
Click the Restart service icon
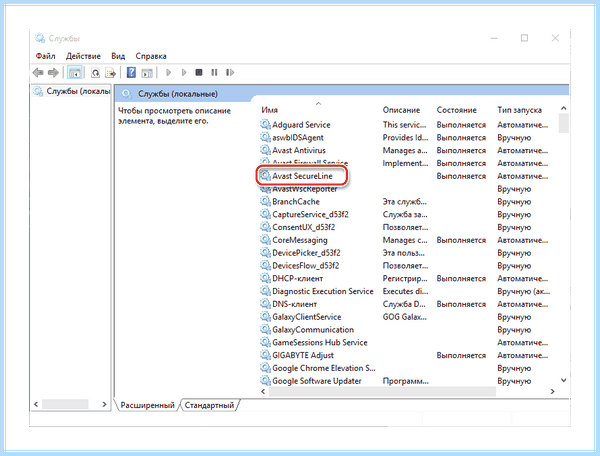[x=230, y=72]
